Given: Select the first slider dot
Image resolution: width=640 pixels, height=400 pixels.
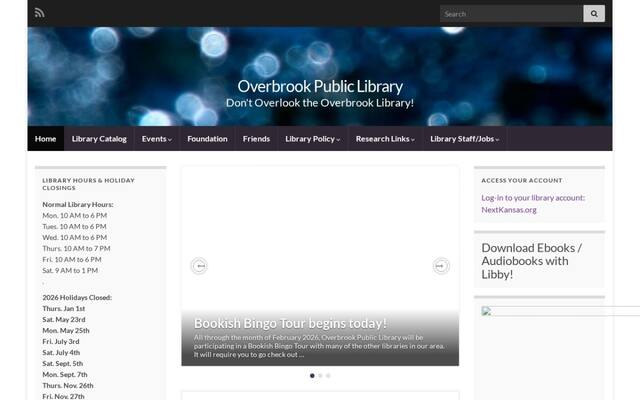Looking at the screenshot, I should coord(312,376).
